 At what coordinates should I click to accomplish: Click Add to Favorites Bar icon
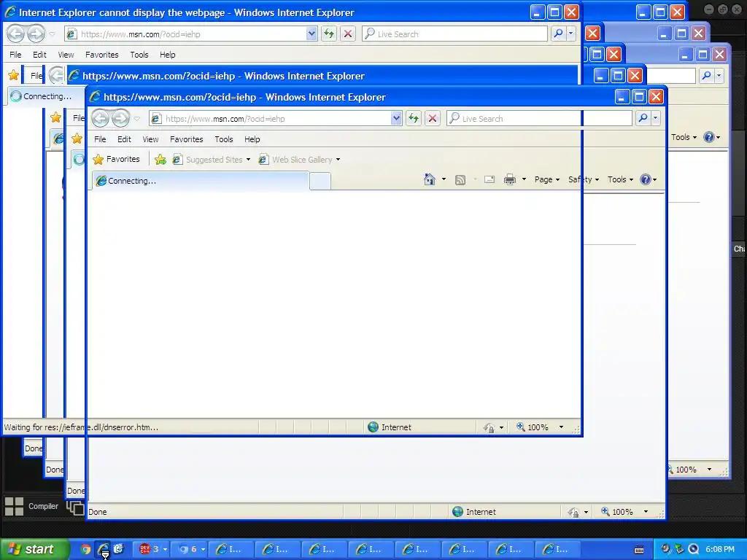pyautogui.click(x=160, y=160)
